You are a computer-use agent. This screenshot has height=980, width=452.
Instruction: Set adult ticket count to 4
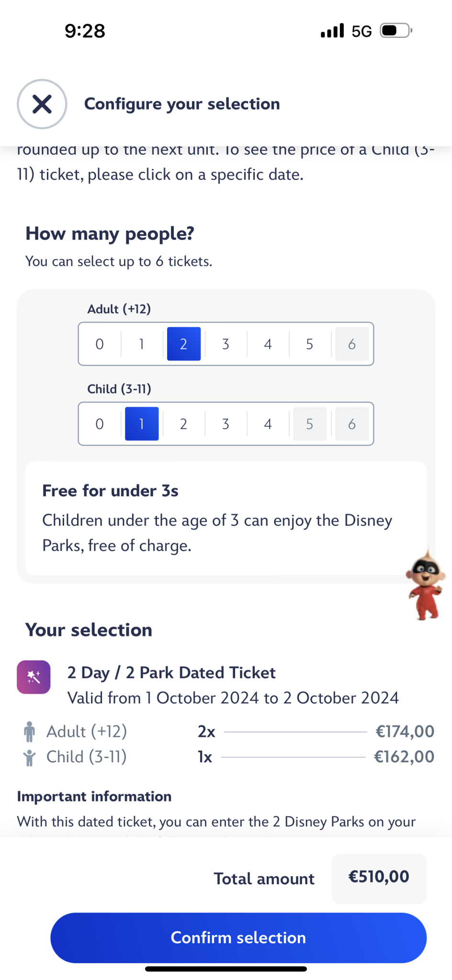pyautogui.click(x=268, y=344)
